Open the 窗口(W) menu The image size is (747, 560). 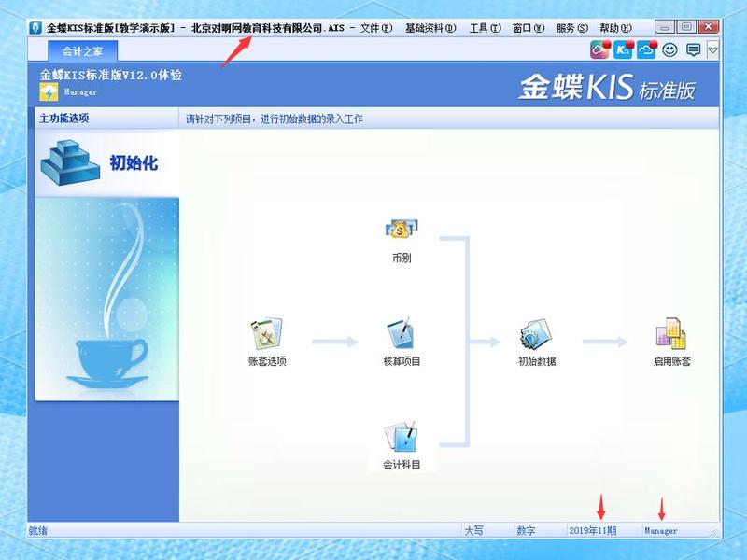click(529, 28)
